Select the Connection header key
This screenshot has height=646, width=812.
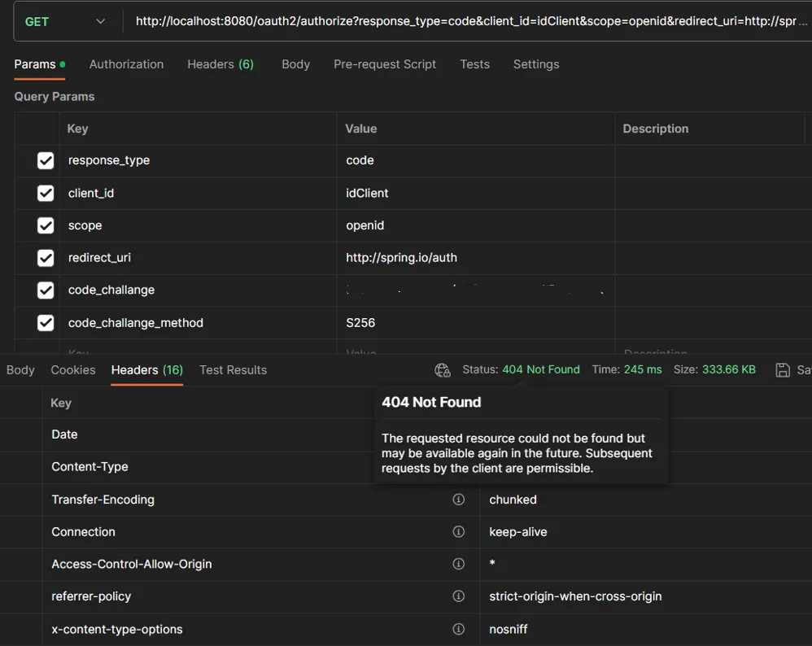[x=83, y=532]
